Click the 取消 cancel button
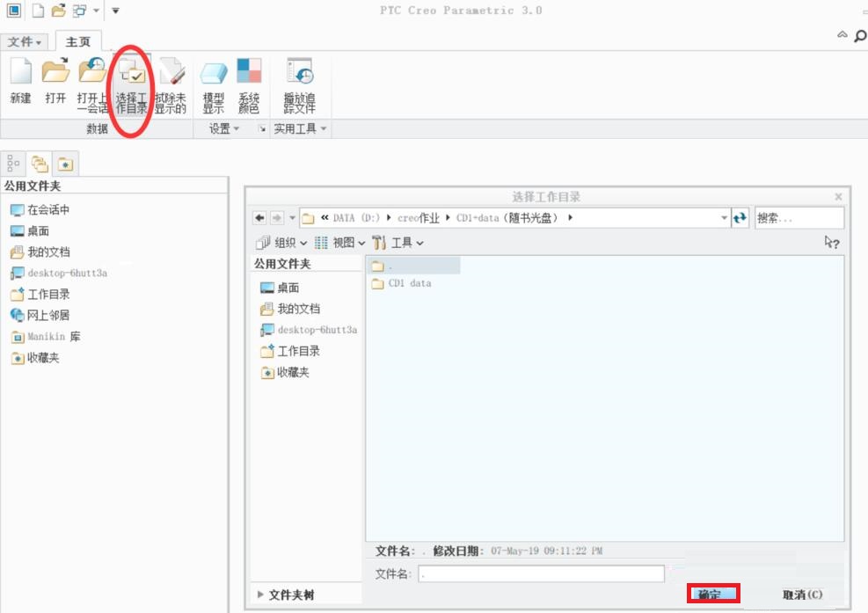Screen dimensions: 868x613 pos(802,595)
